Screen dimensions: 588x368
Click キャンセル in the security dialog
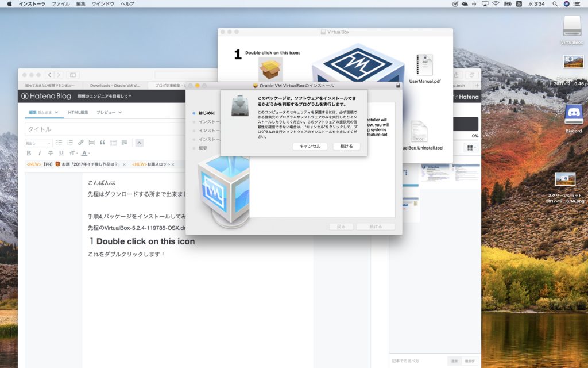(310, 147)
